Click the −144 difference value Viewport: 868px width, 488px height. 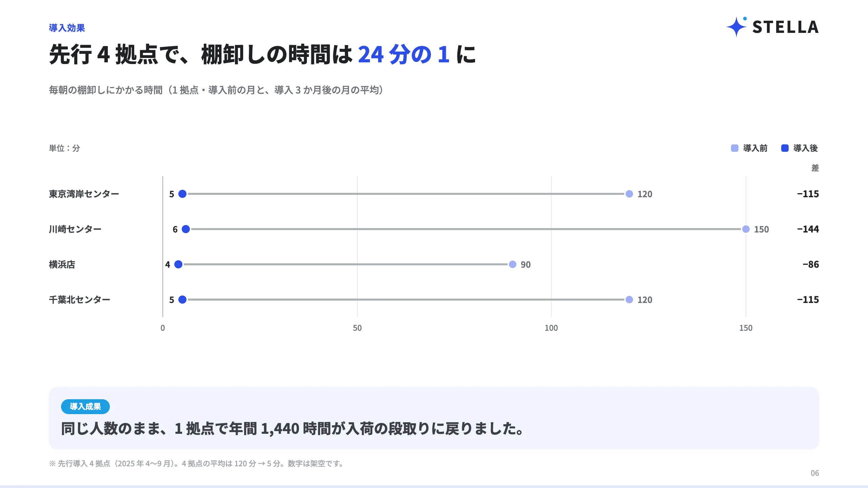808,229
